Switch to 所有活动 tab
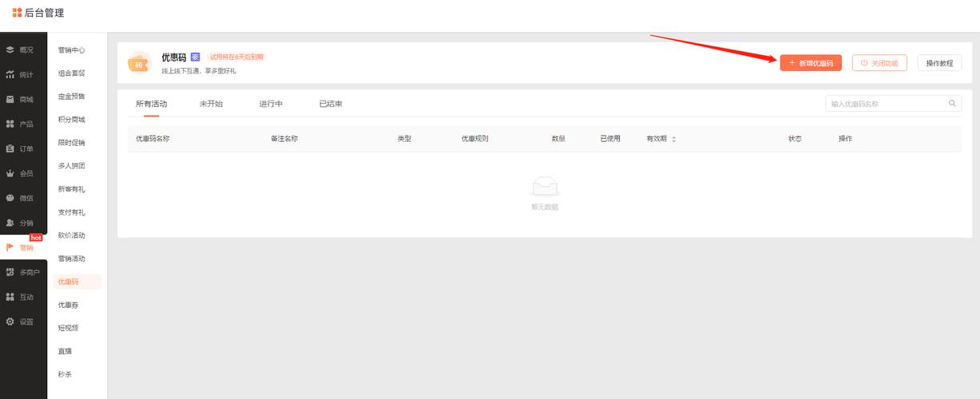The image size is (980, 399). (151, 104)
